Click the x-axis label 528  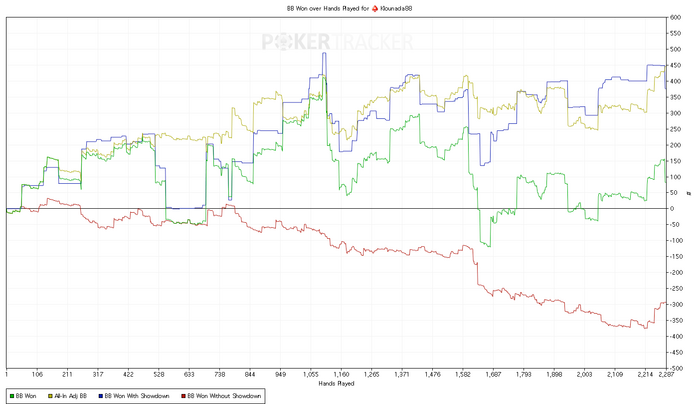pyautogui.click(x=159, y=375)
